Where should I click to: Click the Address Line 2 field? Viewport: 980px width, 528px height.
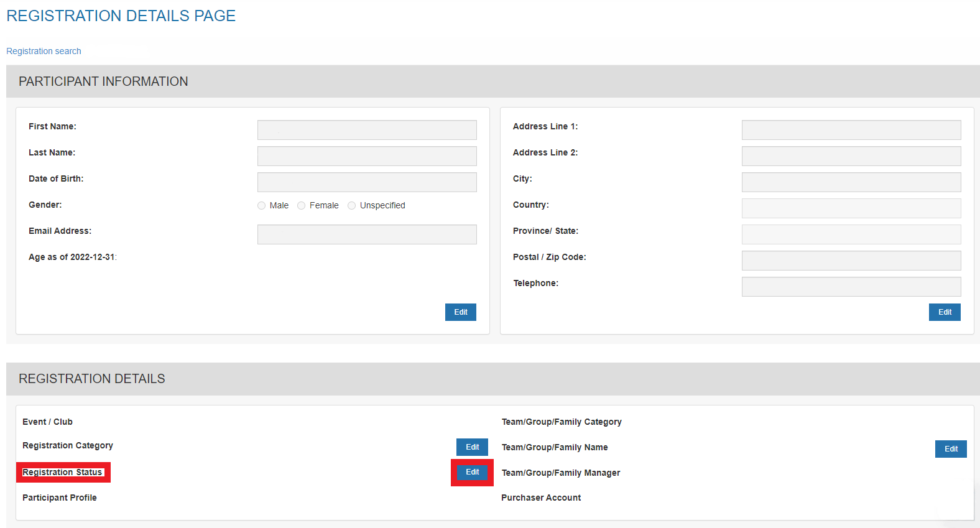851,156
